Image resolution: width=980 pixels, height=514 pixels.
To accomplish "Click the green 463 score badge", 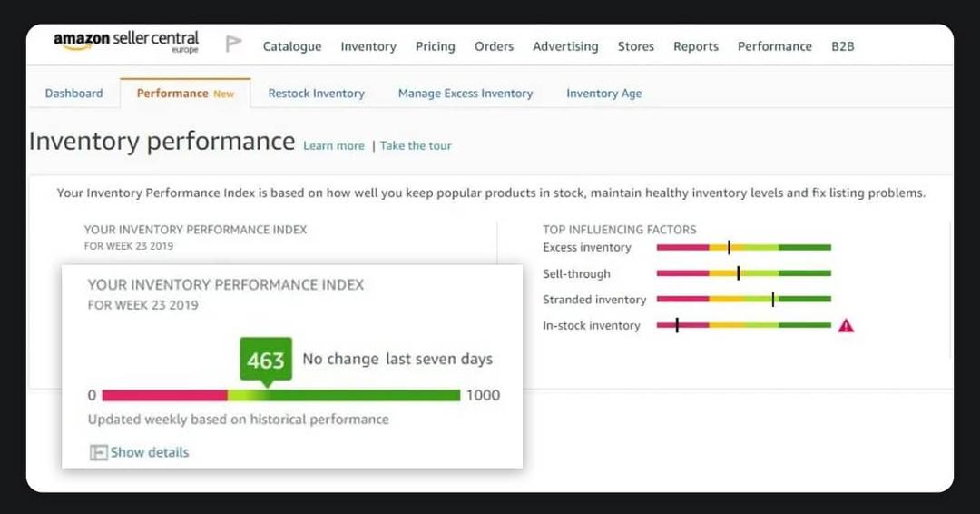I will click(x=266, y=361).
